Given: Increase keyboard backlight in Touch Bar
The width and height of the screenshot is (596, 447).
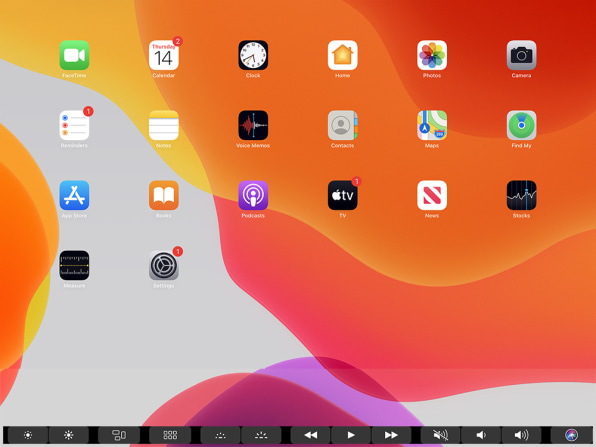Looking at the screenshot, I should [261, 435].
